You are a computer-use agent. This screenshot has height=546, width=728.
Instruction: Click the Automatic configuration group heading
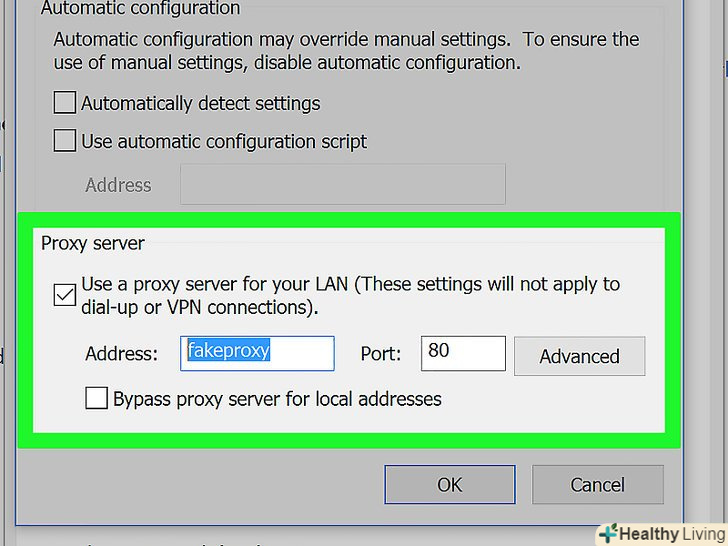tap(140, 9)
